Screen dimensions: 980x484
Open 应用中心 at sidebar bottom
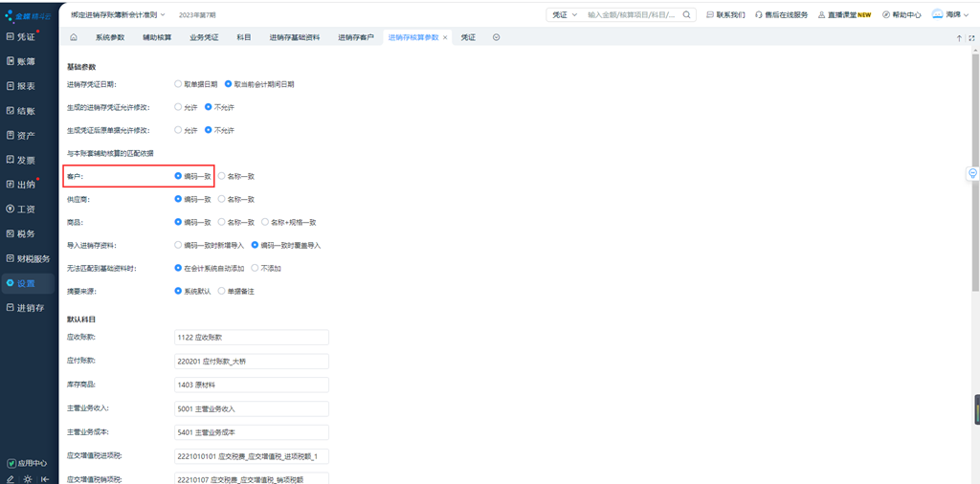pyautogui.click(x=27, y=463)
